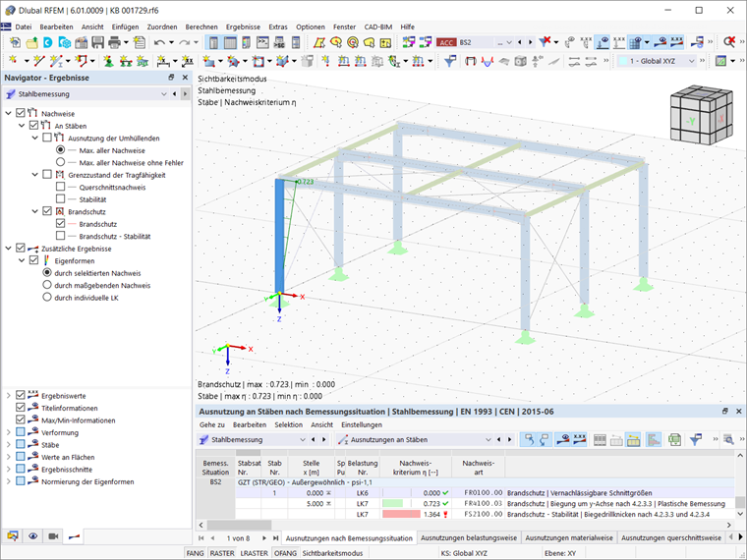This screenshot has width=747, height=560.
Task: Click the ACC BS2 previous arrow
Action: 519,42
